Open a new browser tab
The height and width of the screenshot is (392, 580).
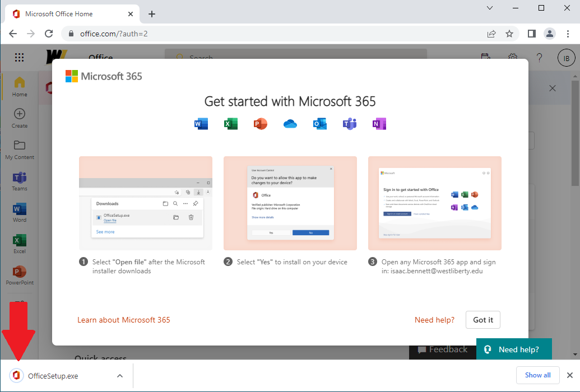coord(152,14)
